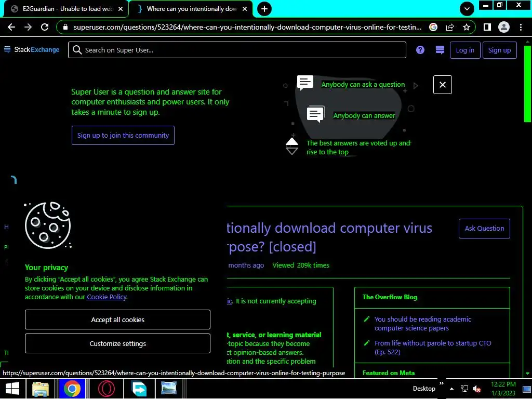This screenshot has height=399, width=532.
Task: Open the Chrome profile avatar
Action: (x=504, y=27)
